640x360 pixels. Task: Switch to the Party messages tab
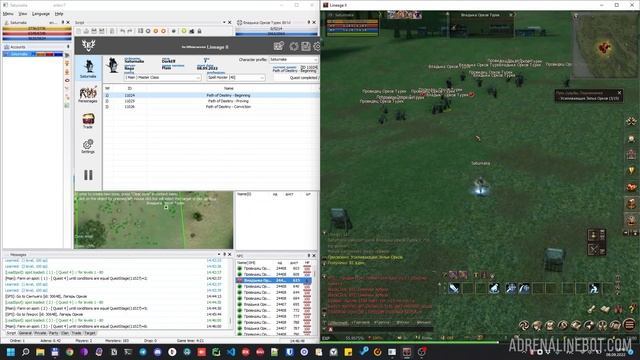coord(54,333)
